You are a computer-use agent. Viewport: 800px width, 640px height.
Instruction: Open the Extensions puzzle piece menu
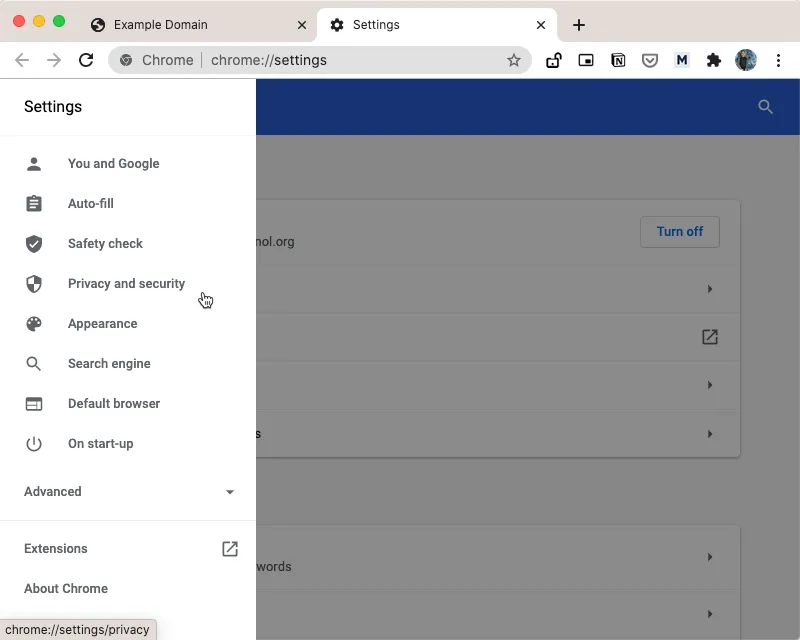tap(714, 60)
